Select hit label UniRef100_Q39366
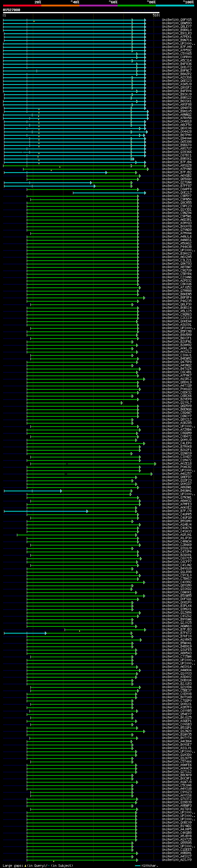197x868 pixels. coord(177,152)
